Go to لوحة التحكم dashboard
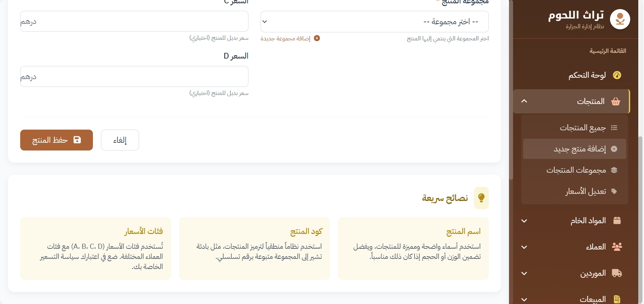This screenshot has width=644, height=304. tap(587, 75)
